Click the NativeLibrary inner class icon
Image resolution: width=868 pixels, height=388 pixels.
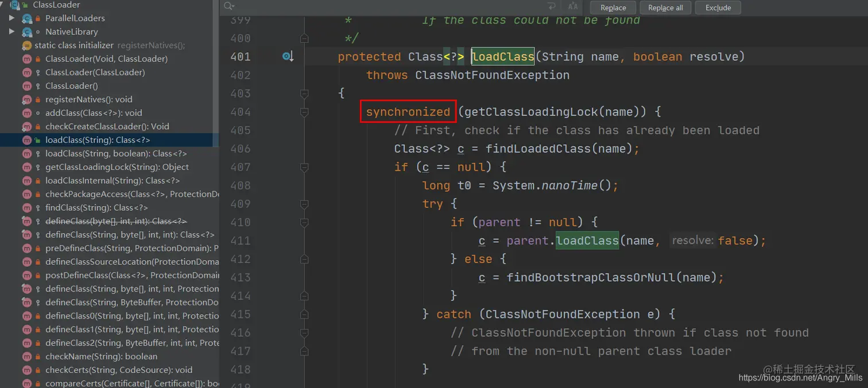pos(26,32)
